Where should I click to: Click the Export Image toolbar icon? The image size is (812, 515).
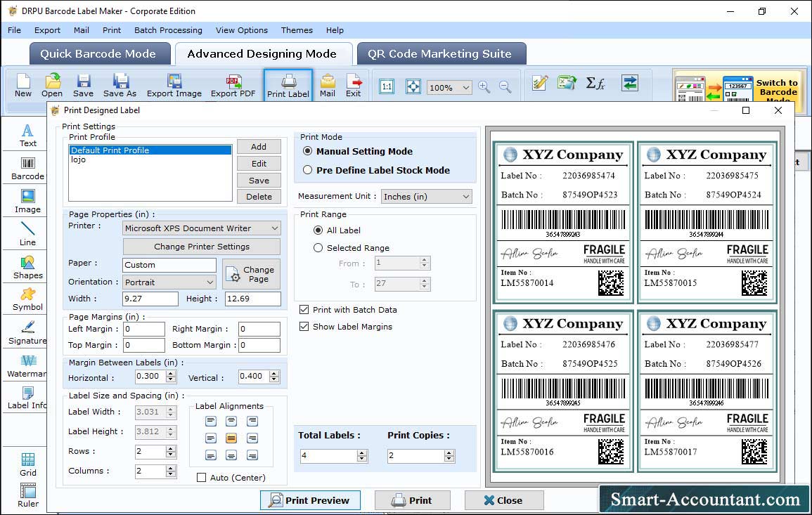pyautogui.click(x=174, y=86)
